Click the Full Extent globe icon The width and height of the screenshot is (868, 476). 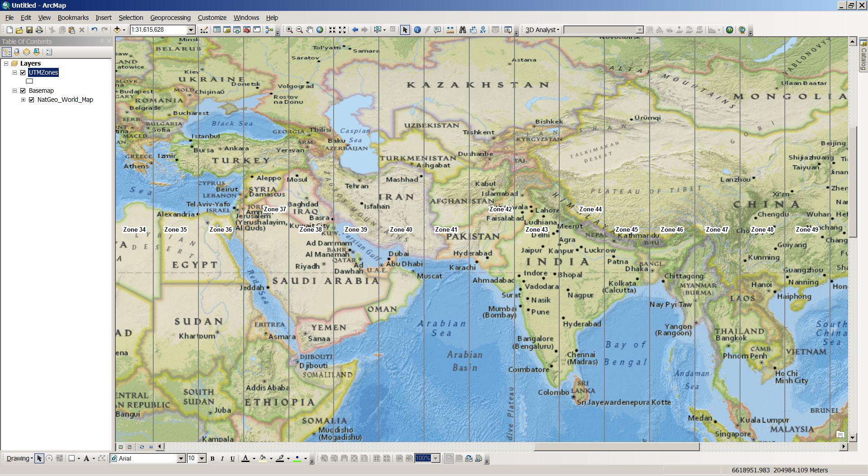(x=320, y=30)
